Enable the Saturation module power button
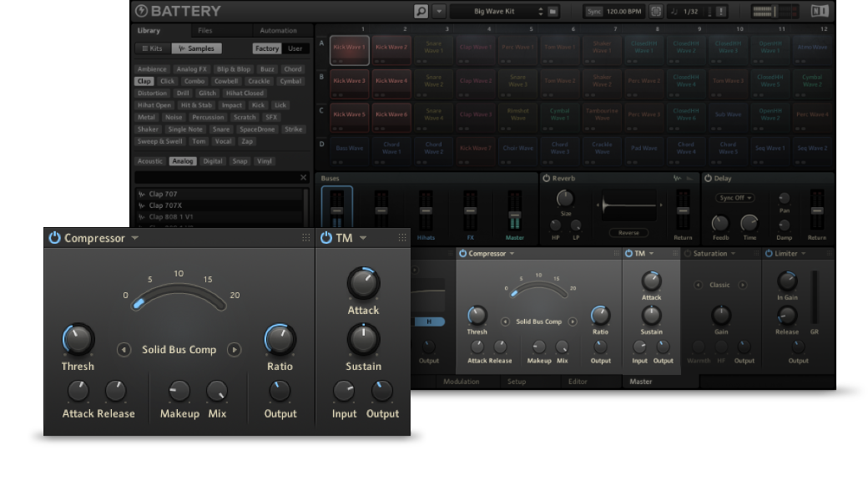Image resolution: width=868 pixels, height=501 pixels. pyautogui.click(x=688, y=254)
